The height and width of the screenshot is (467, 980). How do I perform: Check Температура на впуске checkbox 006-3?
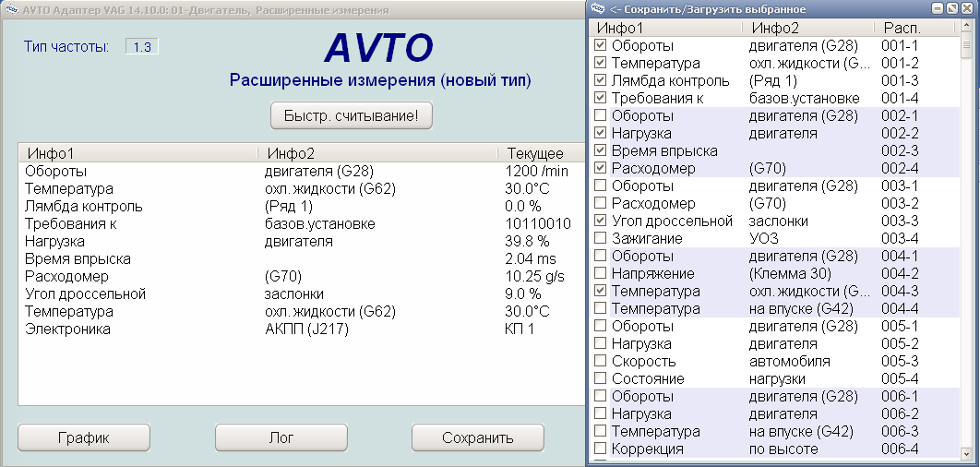(x=600, y=431)
